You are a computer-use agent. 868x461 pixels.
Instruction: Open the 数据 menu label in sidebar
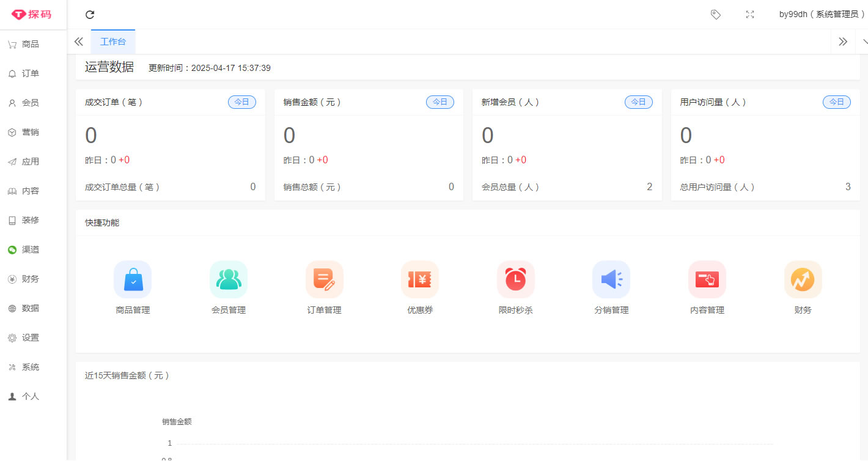(x=31, y=309)
